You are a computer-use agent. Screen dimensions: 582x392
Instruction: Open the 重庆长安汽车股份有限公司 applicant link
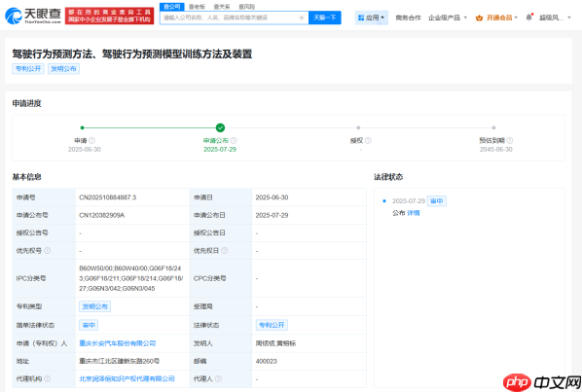point(118,343)
